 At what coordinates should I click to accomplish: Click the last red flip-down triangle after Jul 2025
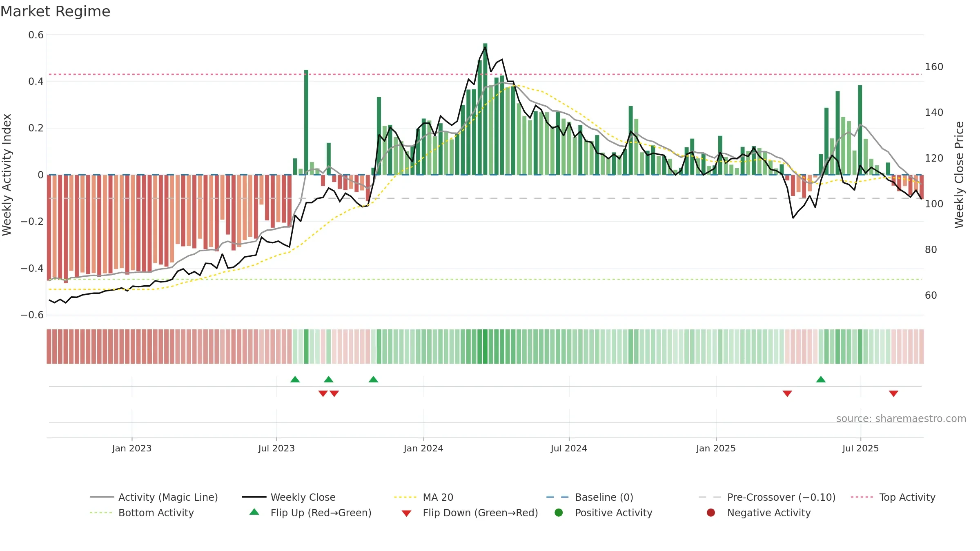(x=893, y=393)
